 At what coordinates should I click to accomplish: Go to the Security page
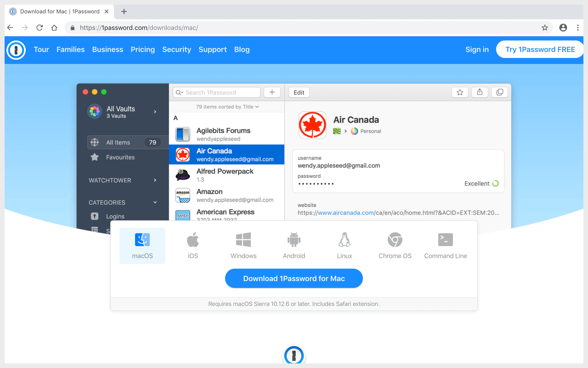(177, 50)
